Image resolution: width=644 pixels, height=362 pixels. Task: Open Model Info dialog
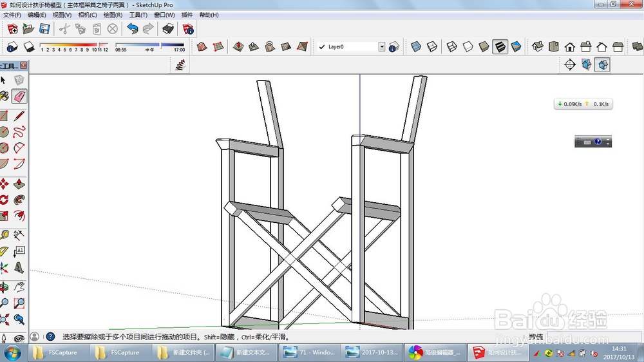188,29
